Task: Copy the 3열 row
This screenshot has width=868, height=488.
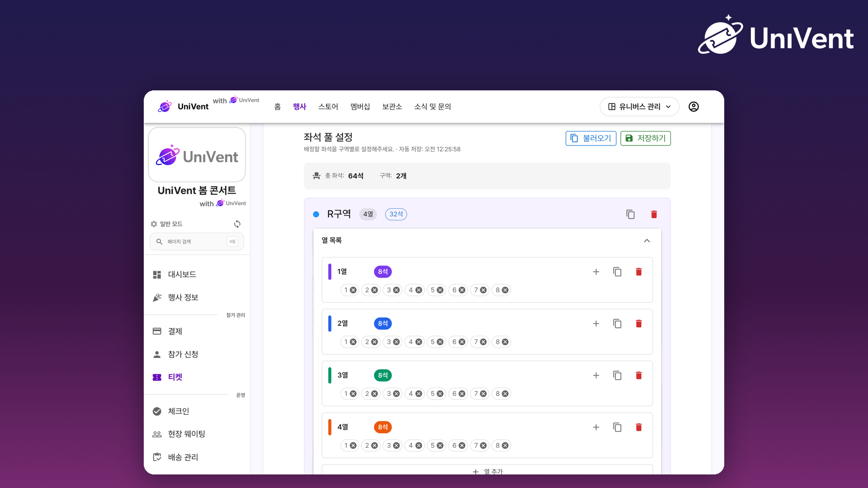Action: [x=617, y=375]
